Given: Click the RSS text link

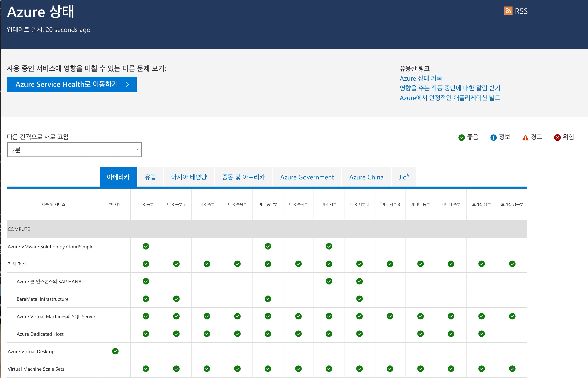Looking at the screenshot, I should [521, 11].
